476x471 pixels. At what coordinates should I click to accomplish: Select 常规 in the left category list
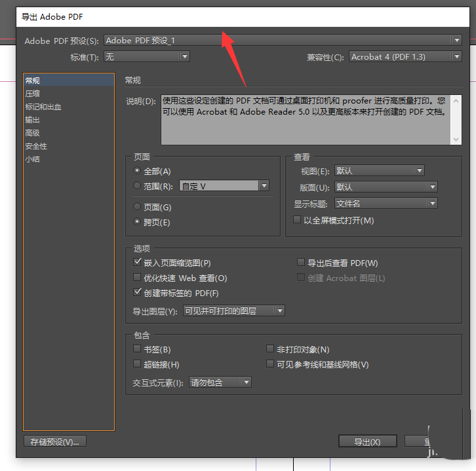69,81
